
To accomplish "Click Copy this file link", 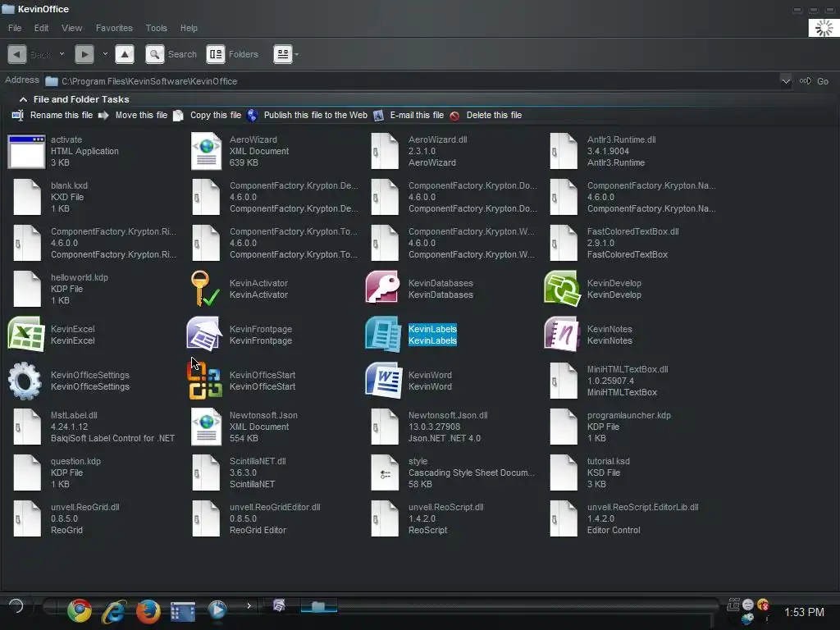I will point(216,115).
